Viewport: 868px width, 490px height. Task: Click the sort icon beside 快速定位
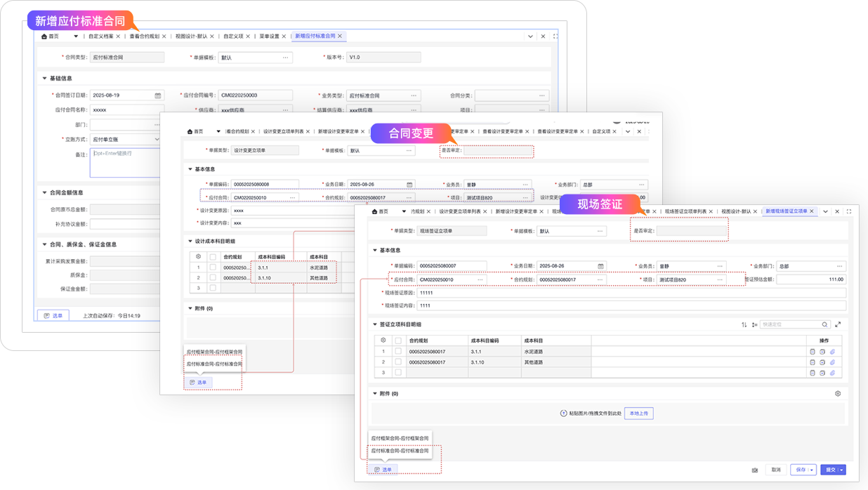pyautogui.click(x=744, y=324)
